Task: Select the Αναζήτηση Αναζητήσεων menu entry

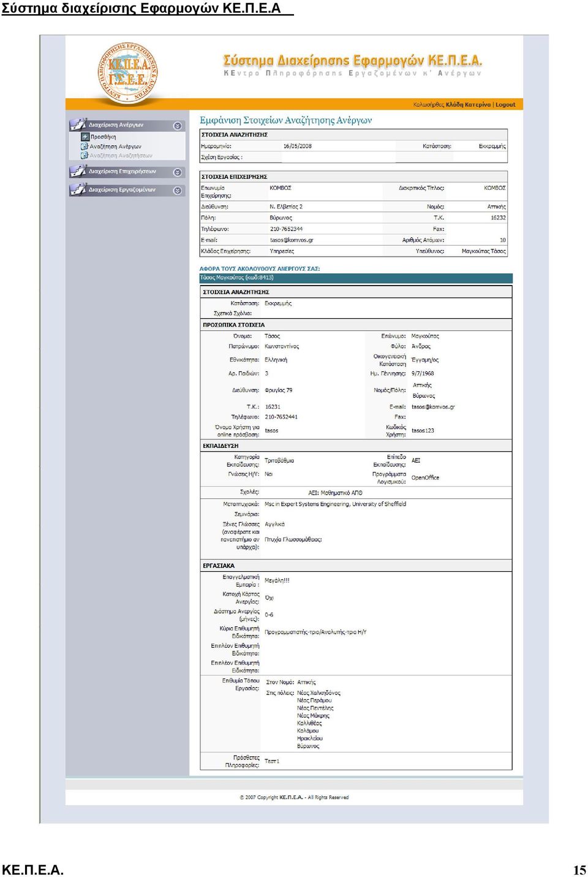Action: click(121, 156)
